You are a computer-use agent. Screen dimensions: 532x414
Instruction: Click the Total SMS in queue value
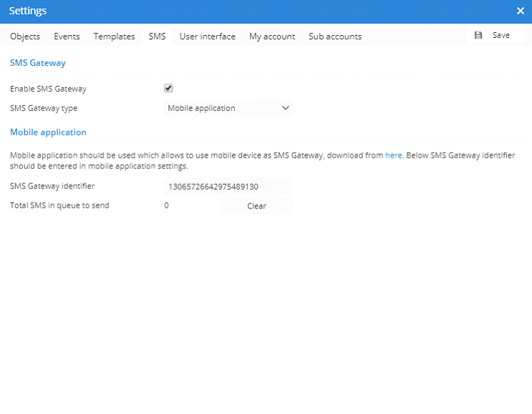coord(166,206)
